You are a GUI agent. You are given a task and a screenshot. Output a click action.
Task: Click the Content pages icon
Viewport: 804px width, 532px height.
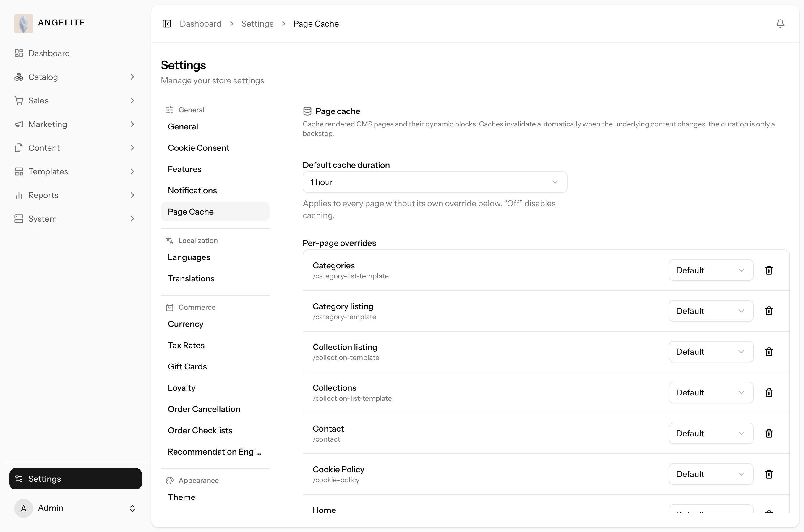(19, 148)
